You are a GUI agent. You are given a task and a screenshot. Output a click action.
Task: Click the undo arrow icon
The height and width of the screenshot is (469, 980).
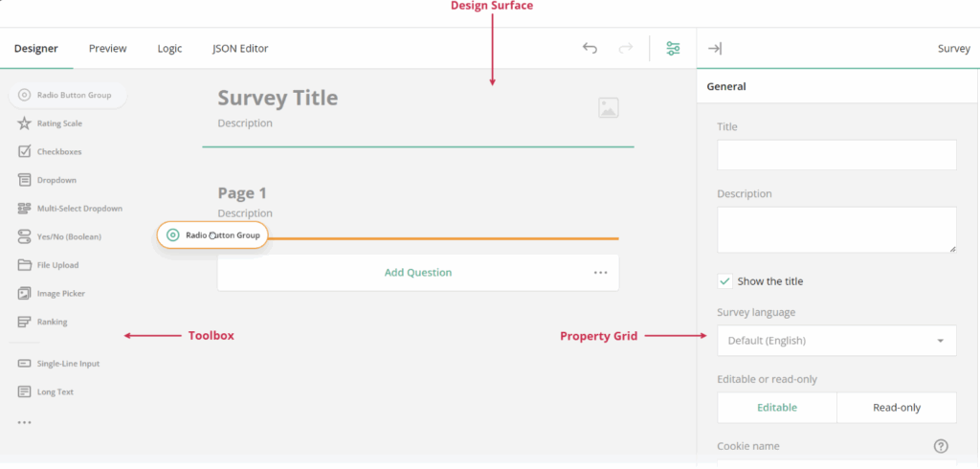click(590, 49)
